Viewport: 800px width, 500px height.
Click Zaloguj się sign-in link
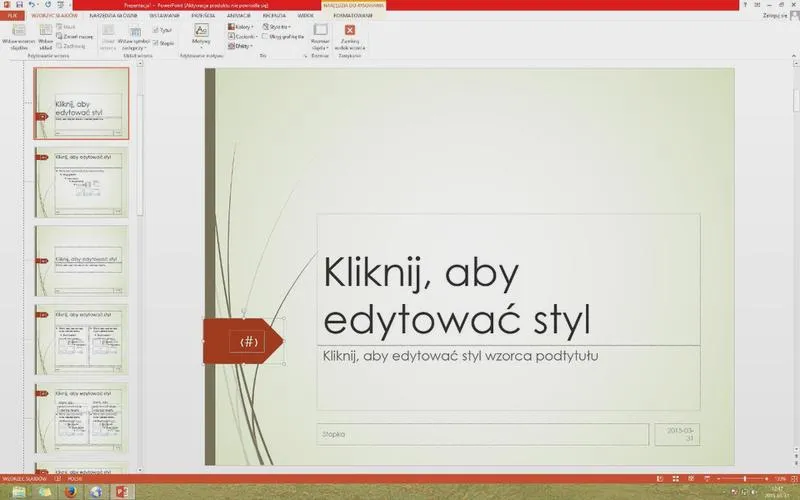coord(775,16)
